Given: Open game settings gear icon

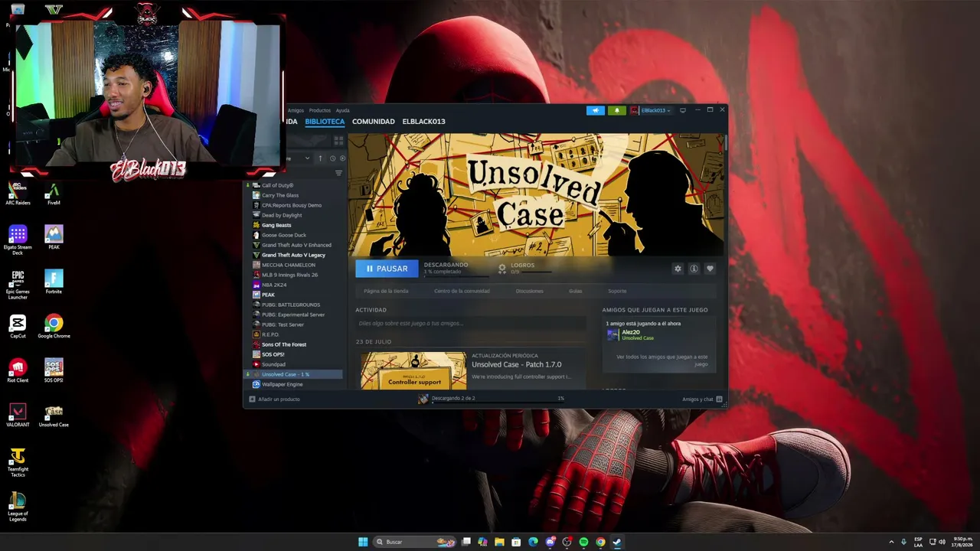Looking at the screenshot, I should (x=678, y=269).
